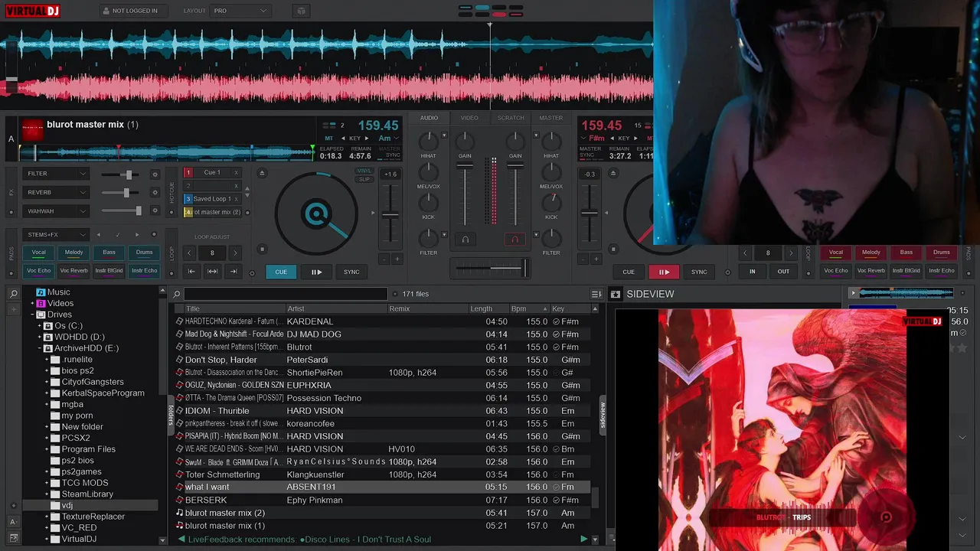This screenshot has height=551, width=980.
Task: Expand the Os (C:) drive
Action: tap(40, 326)
